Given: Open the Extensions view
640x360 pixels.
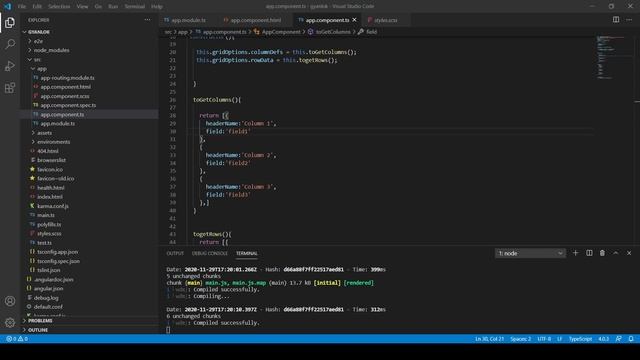Looking at the screenshot, I should (10, 88).
